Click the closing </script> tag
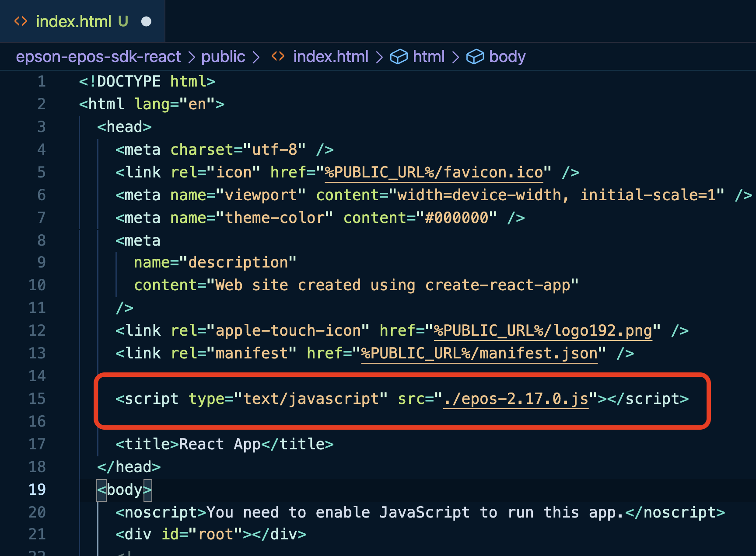This screenshot has height=556, width=756. (x=648, y=399)
